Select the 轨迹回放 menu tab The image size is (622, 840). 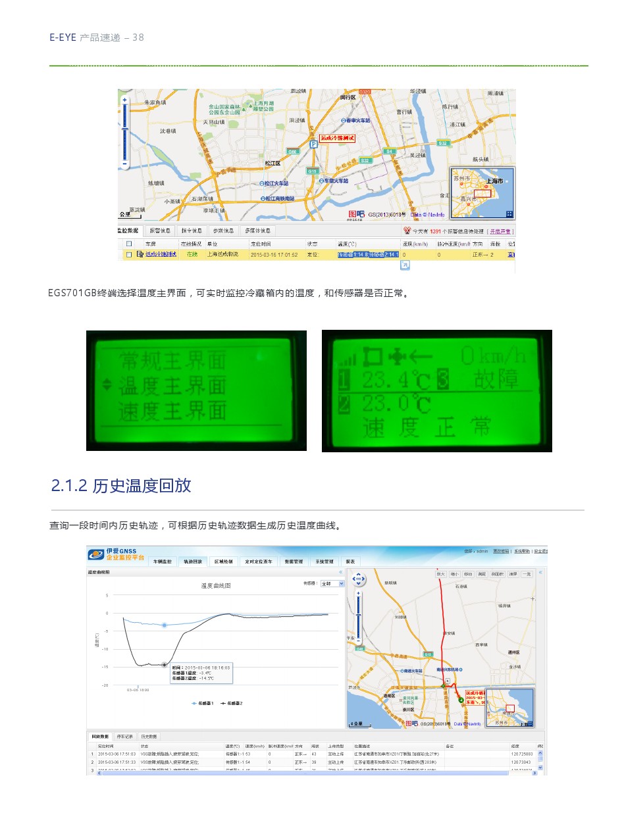[193, 562]
